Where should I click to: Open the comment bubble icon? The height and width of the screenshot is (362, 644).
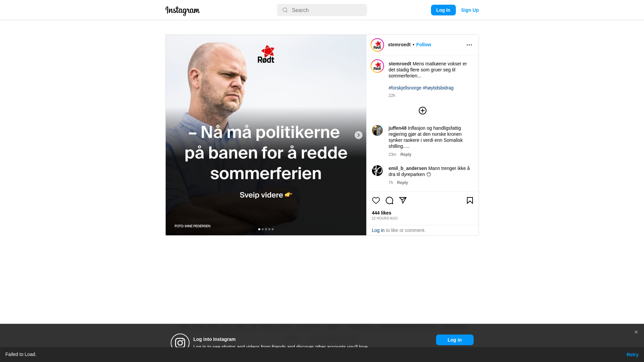click(389, 200)
